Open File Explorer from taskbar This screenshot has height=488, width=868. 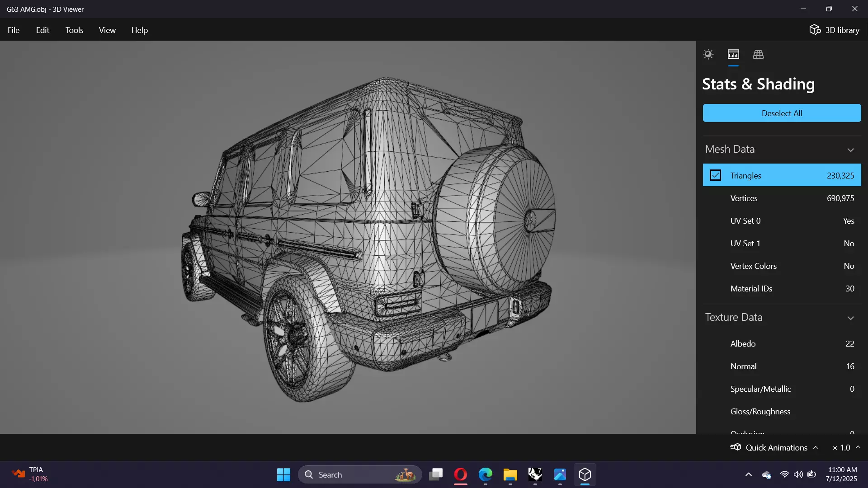tap(510, 474)
